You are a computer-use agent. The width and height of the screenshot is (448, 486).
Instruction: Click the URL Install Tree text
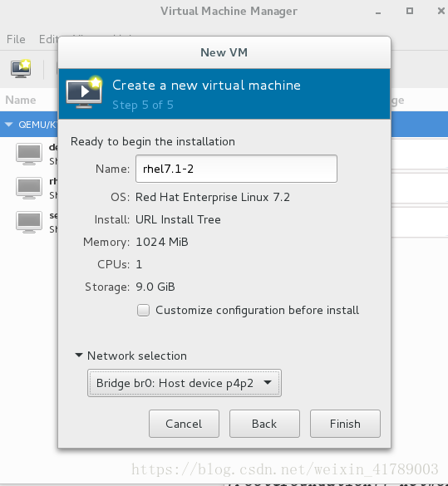coord(178,219)
